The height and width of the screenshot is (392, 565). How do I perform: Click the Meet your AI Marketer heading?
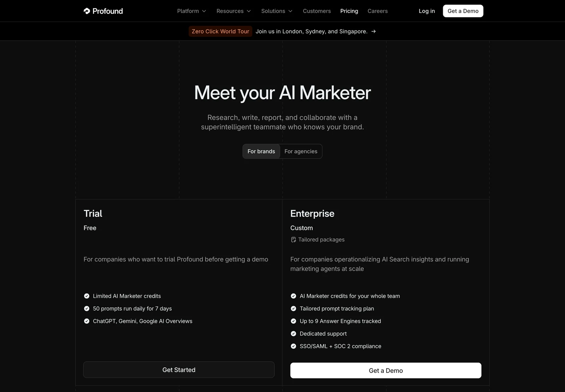point(282,93)
